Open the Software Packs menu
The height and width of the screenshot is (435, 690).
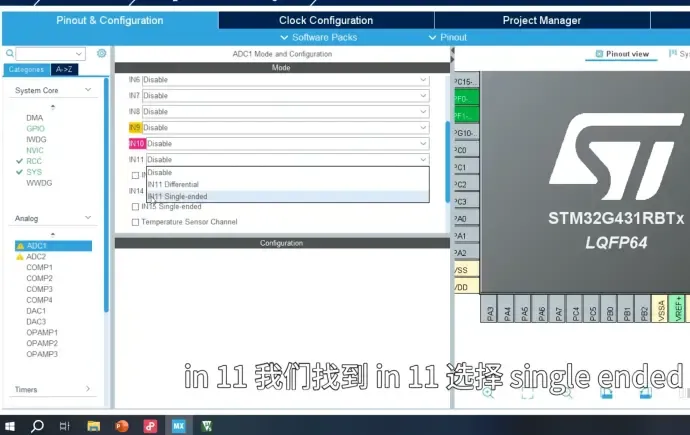click(x=324, y=37)
